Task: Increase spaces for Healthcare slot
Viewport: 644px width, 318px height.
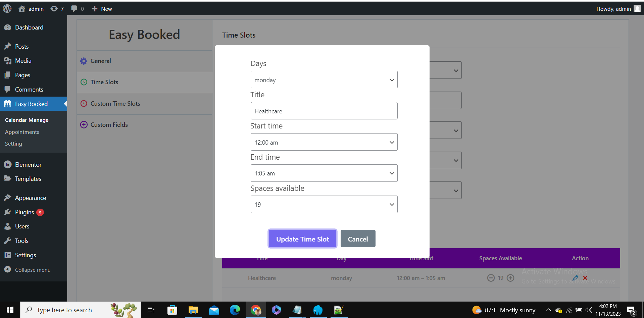Action: tap(510, 278)
